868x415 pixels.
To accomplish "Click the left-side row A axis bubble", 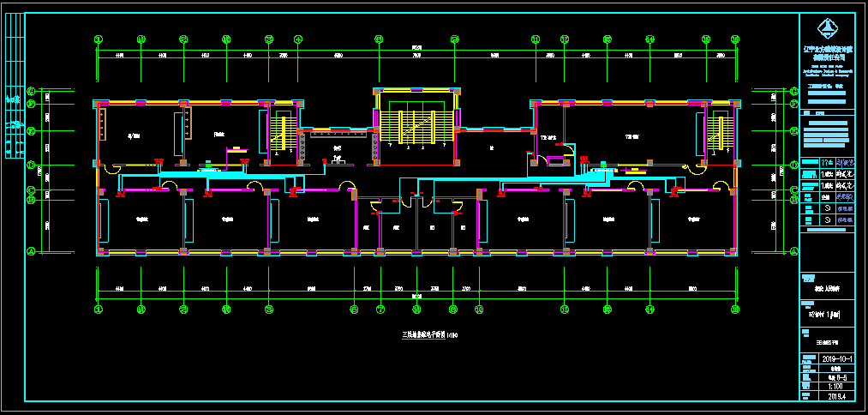I will pos(31,251).
